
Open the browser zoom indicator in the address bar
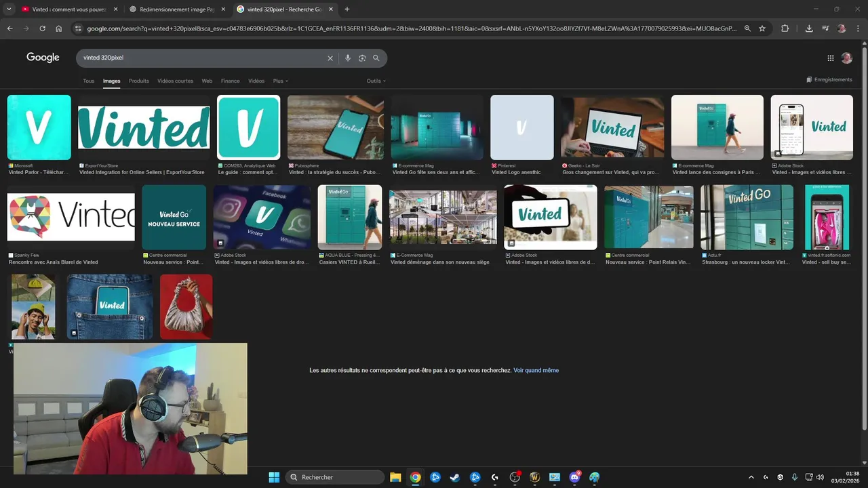(747, 28)
